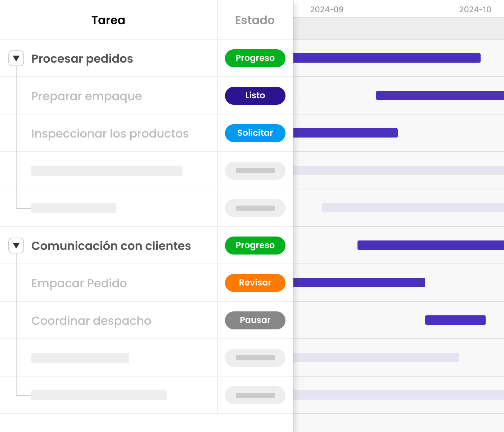The image size is (504, 432).
Task: Open the Solicitar status badge
Action: [255, 133]
